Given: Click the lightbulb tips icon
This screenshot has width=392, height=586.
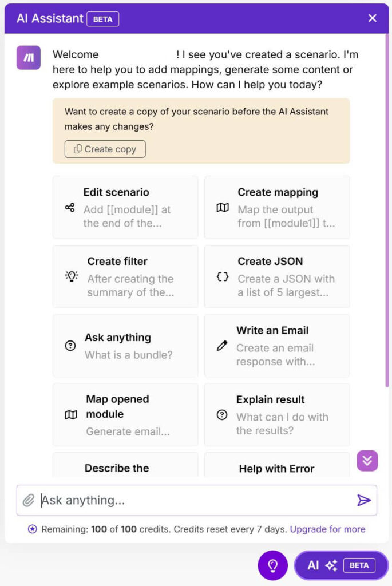Looking at the screenshot, I should (x=272, y=565).
